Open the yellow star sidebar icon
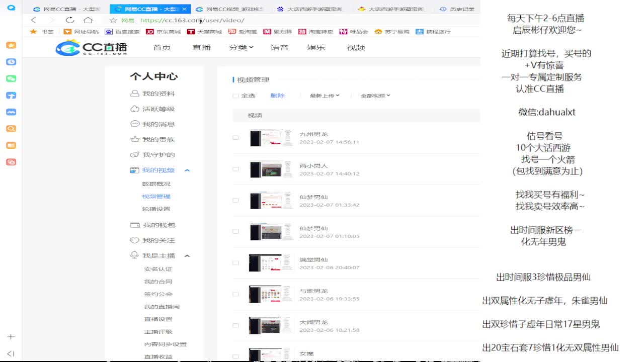Screen dimensions: 644x362 (x=11, y=45)
